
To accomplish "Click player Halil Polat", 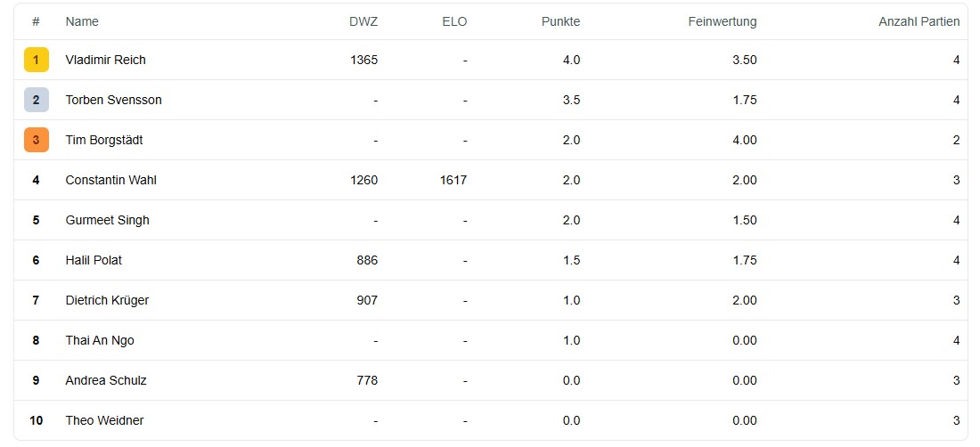I will click(x=94, y=260).
